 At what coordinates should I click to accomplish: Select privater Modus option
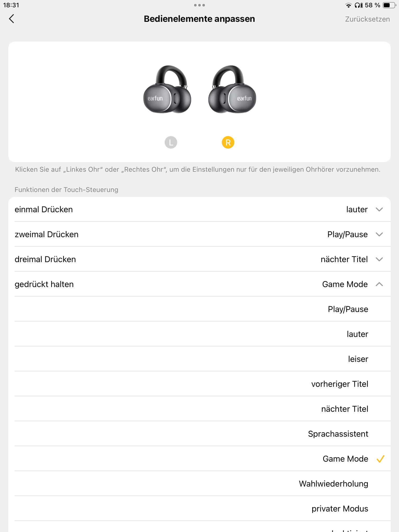(340, 509)
